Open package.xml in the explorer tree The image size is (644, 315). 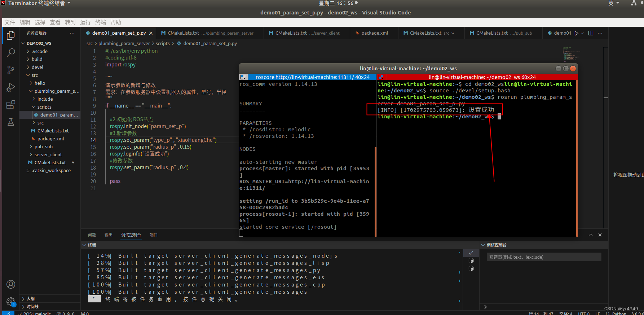pyautogui.click(x=50, y=139)
